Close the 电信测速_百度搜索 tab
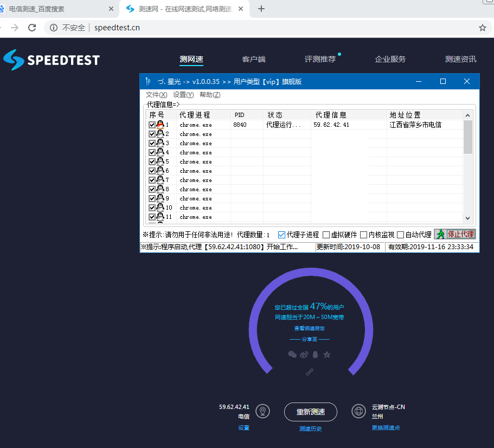The height and width of the screenshot is (448, 494). [x=111, y=9]
